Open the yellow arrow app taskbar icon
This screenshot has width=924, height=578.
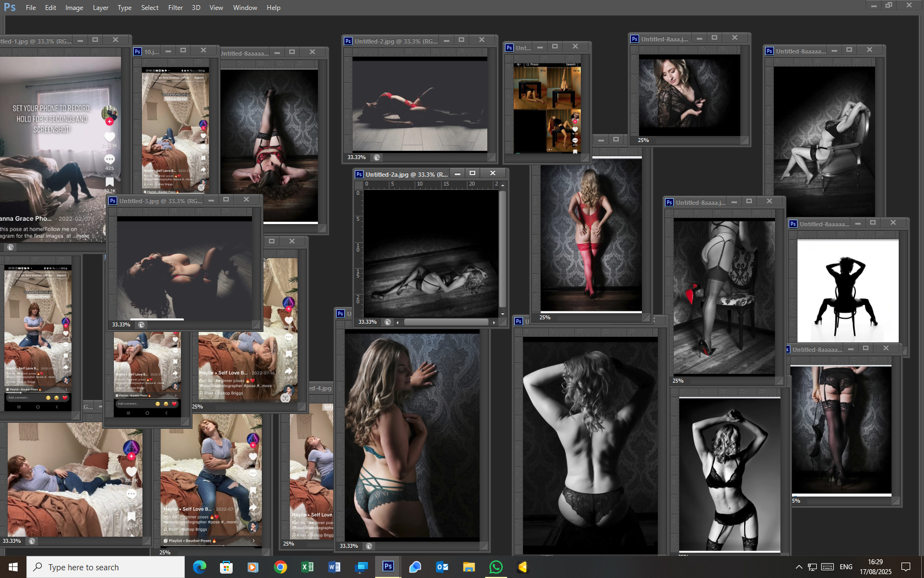click(x=522, y=567)
